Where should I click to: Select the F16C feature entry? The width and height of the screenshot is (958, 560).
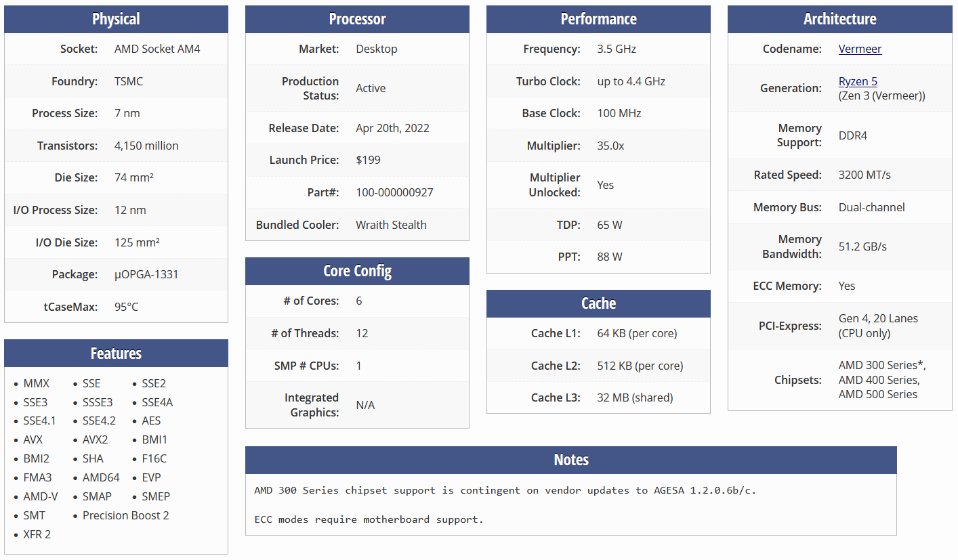pyautogui.click(x=154, y=458)
